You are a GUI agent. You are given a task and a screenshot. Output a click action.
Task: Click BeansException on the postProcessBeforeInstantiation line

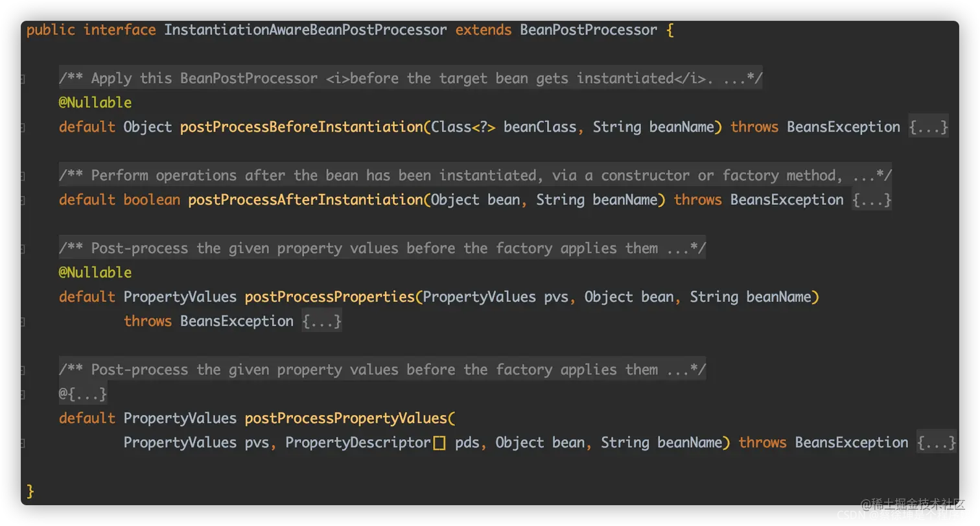843,127
